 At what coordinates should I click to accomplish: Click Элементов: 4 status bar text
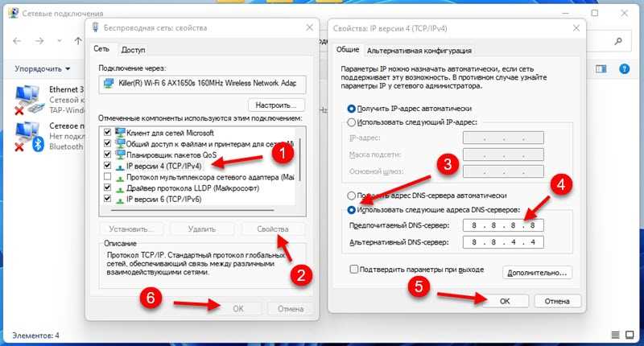[x=35, y=336]
